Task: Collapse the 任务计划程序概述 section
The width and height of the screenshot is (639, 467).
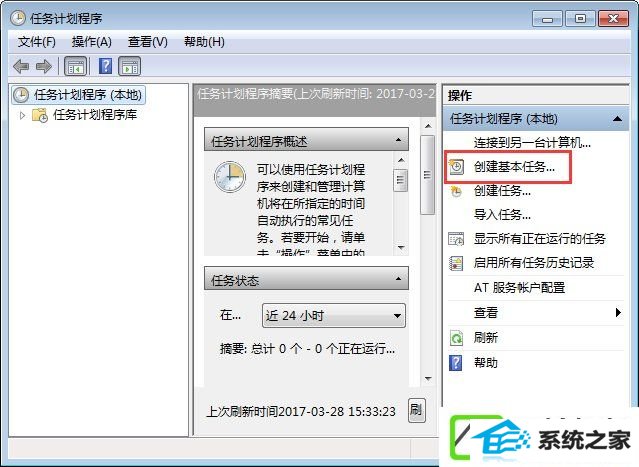Action: pyautogui.click(x=398, y=140)
